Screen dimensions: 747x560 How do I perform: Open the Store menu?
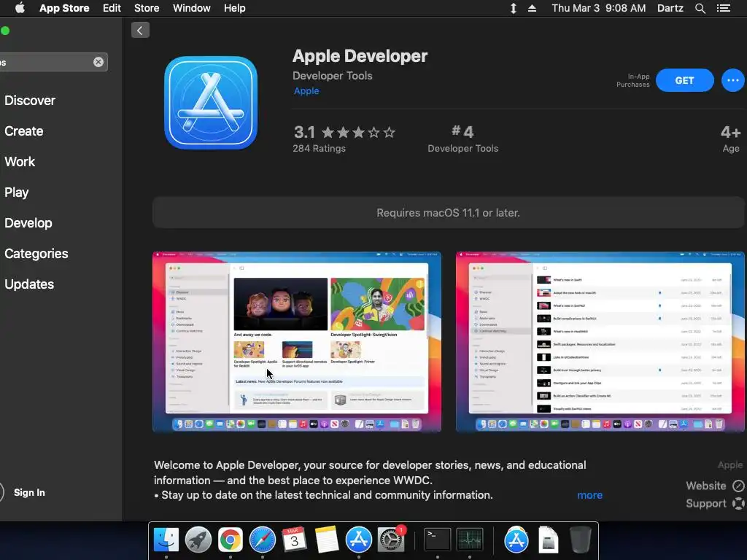point(147,8)
